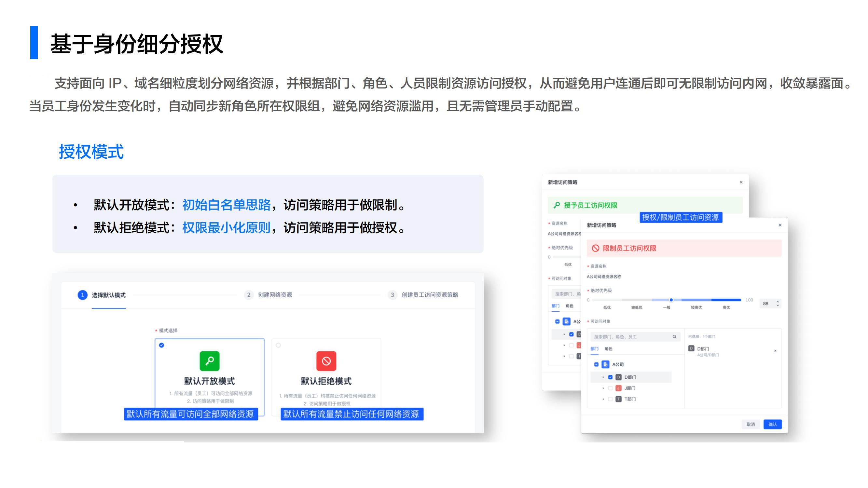868x488 pixels.
Task: Click the step 2 circle in the wizard
Action: click(249, 295)
